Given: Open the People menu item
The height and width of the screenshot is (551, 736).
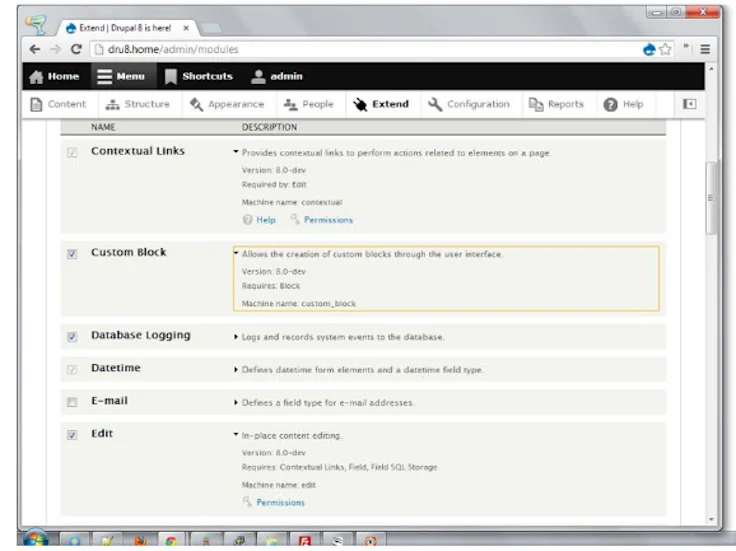Looking at the screenshot, I should coord(318,104).
